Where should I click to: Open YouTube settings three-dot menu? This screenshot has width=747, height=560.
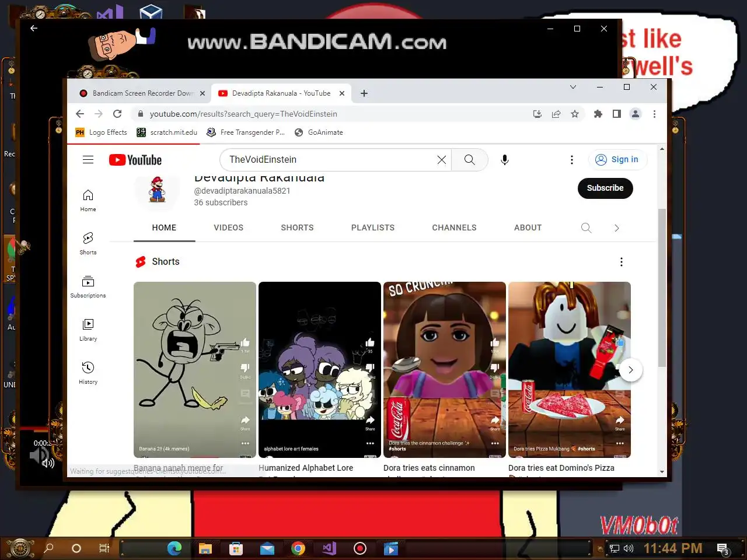572,160
